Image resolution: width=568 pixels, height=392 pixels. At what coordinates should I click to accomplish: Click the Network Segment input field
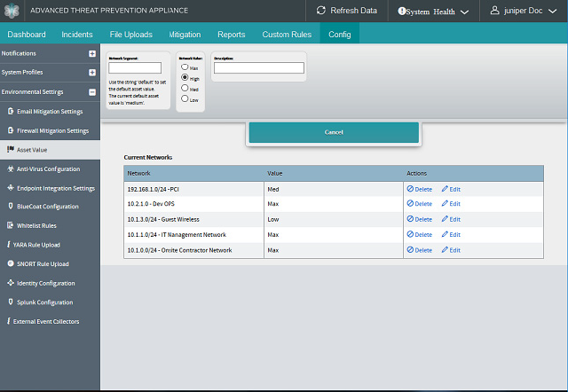[134, 68]
